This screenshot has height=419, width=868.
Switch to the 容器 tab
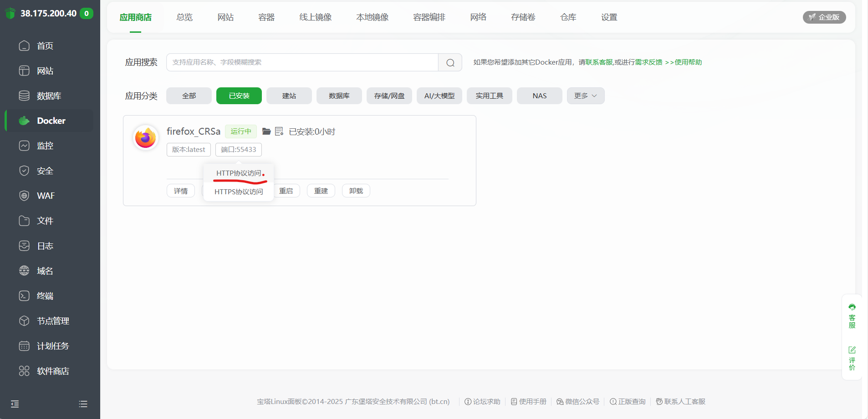[266, 17]
